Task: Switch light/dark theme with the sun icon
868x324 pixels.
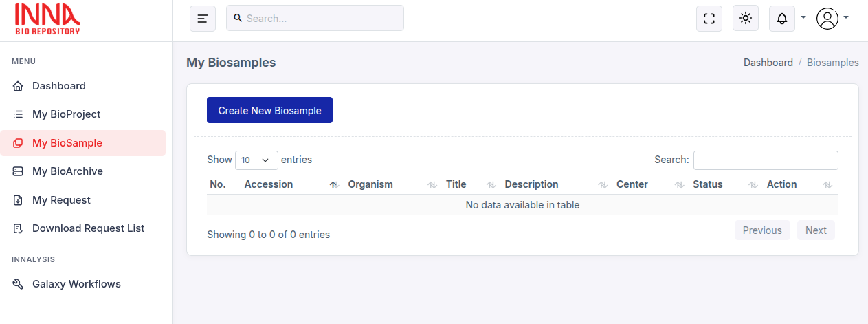Action: (x=746, y=19)
